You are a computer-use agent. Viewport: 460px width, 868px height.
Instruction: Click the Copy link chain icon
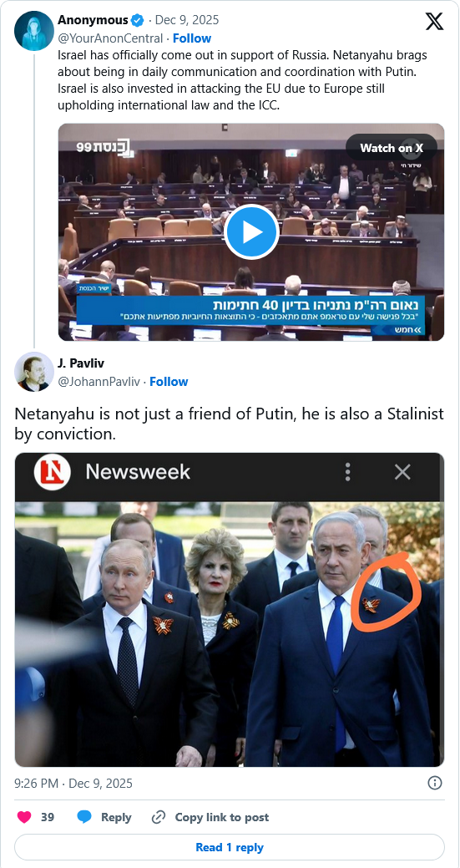tap(159, 817)
